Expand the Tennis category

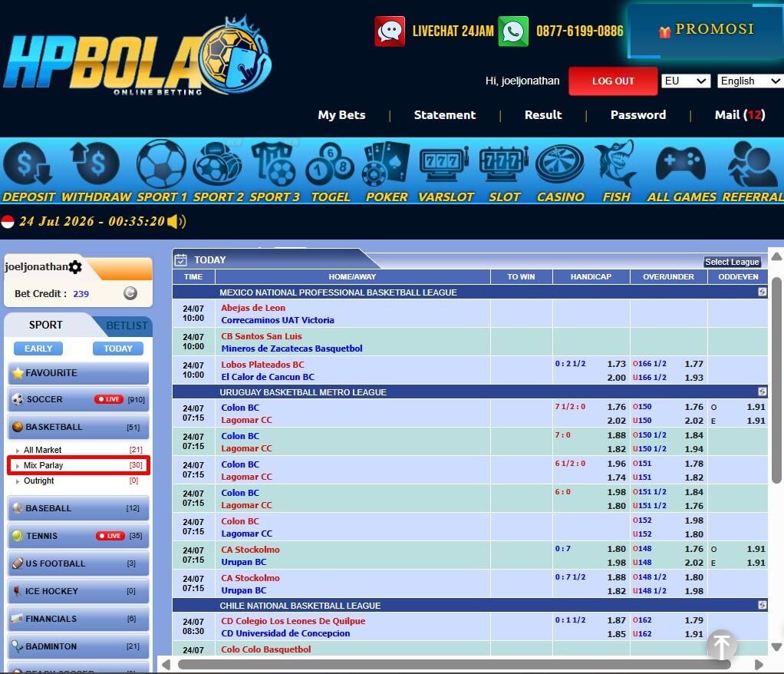pos(78,535)
